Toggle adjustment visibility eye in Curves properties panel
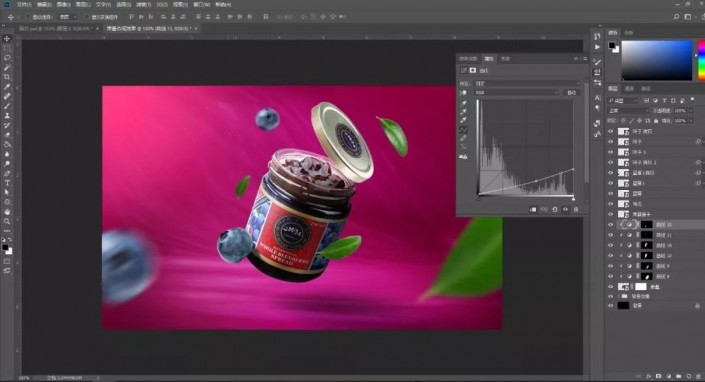Image resolution: width=705 pixels, height=382 pixels. tap(565, 209)
